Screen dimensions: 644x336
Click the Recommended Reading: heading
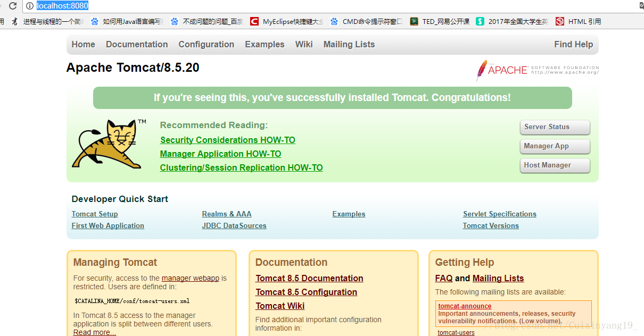point(214,125)
